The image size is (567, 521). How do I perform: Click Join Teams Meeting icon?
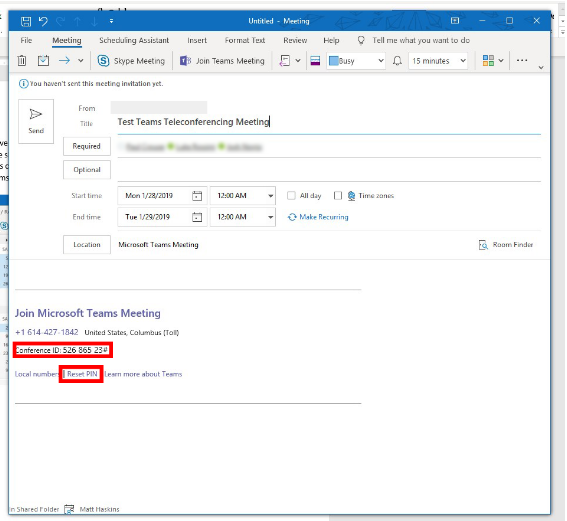click(185, 61)
